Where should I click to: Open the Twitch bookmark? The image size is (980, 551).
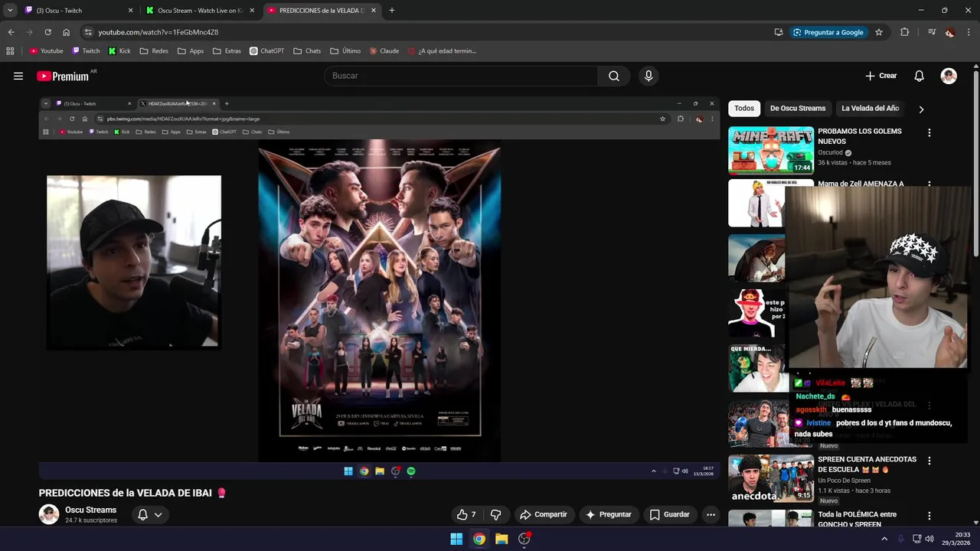[86, 51]
